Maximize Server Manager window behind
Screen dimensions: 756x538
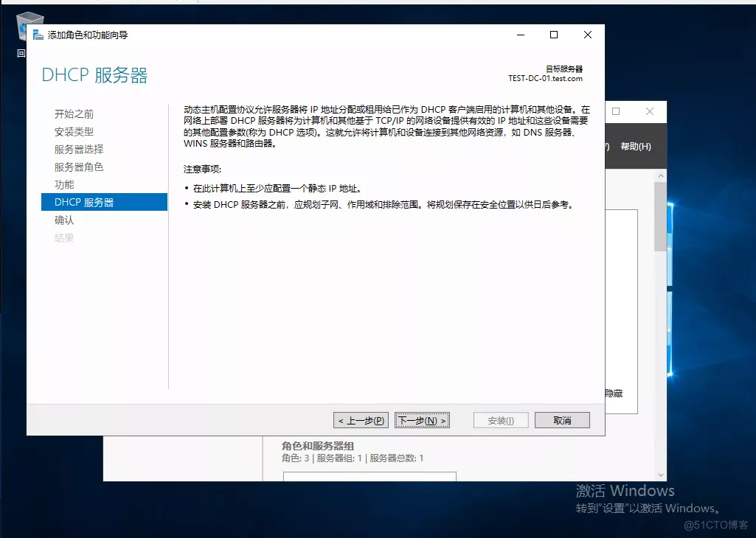coord(616,111)
